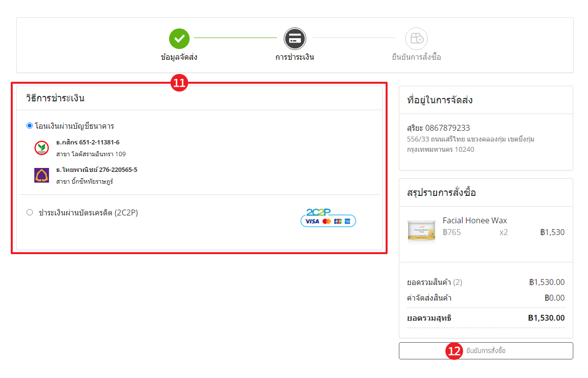Click the ชำระเงินผ่านบัตรเครดิต (2C2P) option label

tap(88, 213)
